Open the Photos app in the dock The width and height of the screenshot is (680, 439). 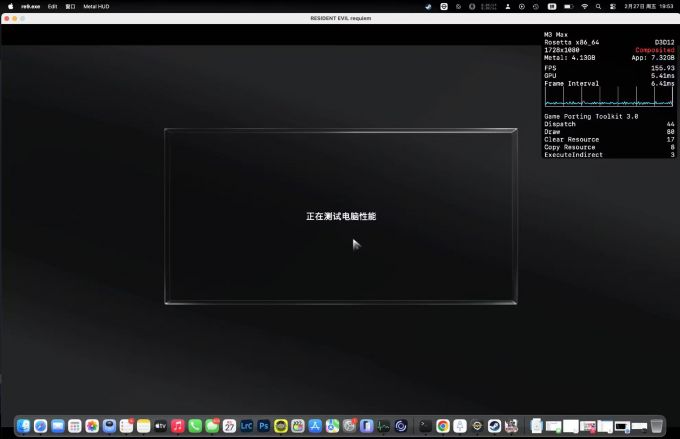92,426
